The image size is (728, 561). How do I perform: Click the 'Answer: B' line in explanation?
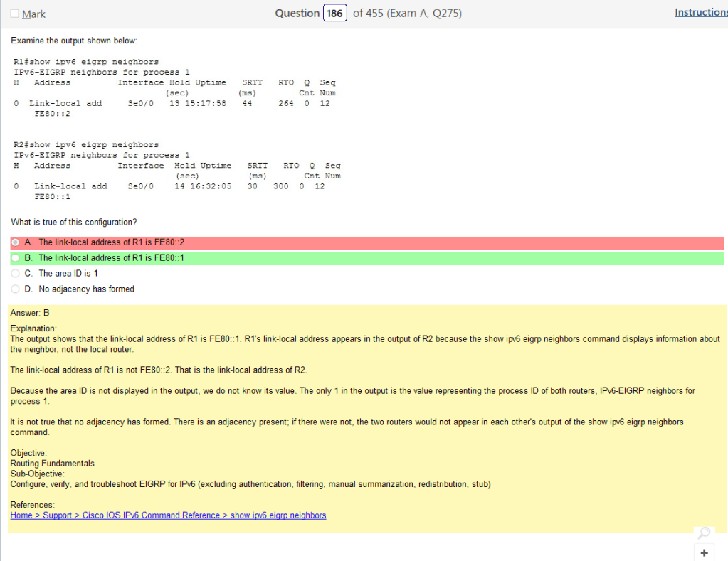[x=30, y=313]
